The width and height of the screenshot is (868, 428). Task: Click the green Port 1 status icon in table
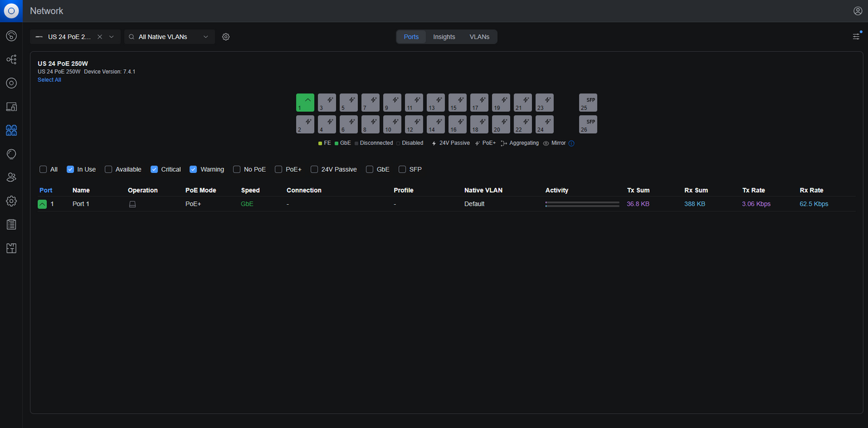point(42,204)
